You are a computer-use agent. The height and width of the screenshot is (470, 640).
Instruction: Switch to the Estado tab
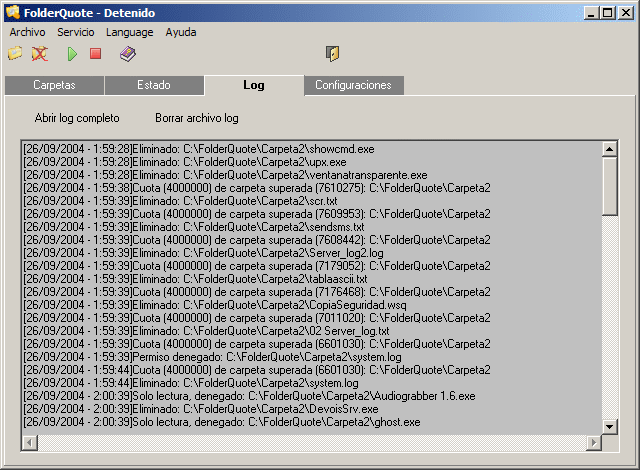(154, 85)
